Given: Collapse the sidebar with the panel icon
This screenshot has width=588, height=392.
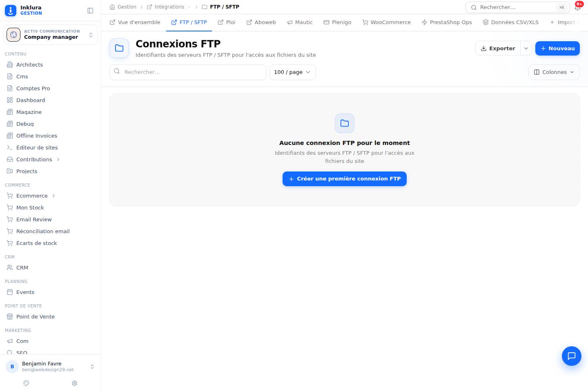Looking at the screenshot, I should coord(90,11).
